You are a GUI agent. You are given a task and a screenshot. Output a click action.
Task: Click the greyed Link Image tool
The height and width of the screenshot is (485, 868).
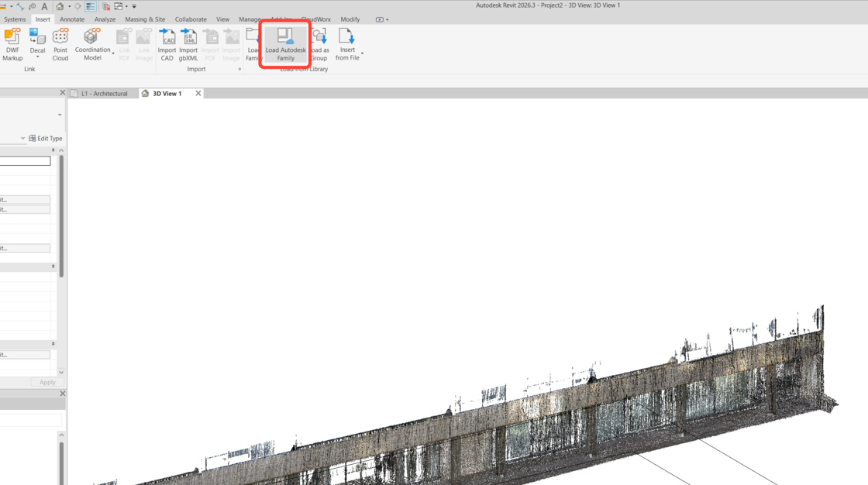pos(144,44)
